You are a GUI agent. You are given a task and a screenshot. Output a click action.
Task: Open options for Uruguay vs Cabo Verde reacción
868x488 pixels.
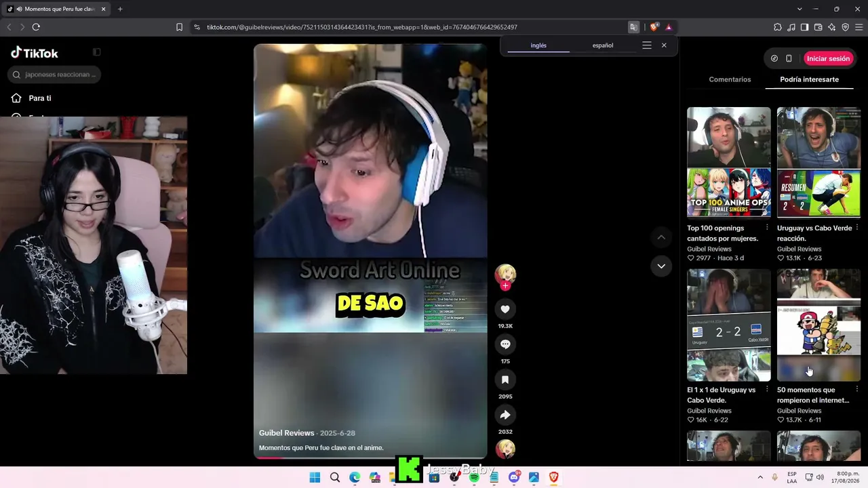pyautogui.click(x=857, y=228)
